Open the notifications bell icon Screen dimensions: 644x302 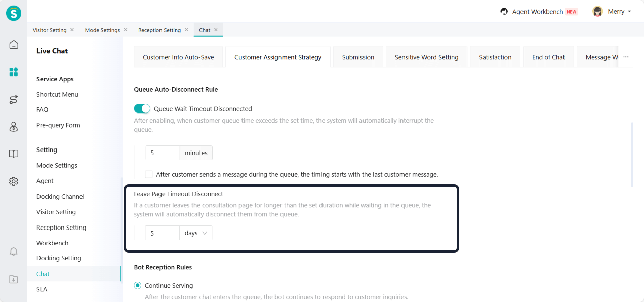[14, 252]
